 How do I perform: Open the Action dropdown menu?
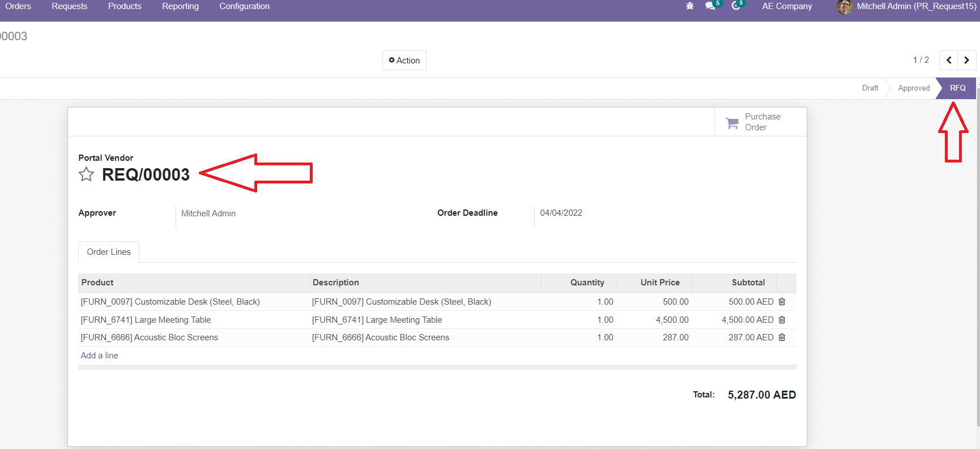(x=404, y=61)
